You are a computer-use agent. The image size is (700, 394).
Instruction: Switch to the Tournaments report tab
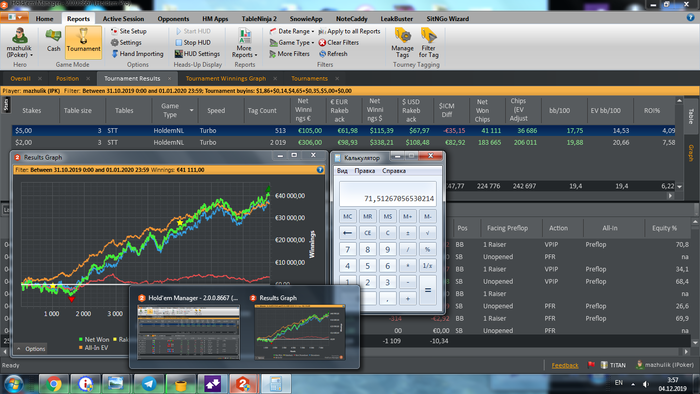click(x=309, y=79)
